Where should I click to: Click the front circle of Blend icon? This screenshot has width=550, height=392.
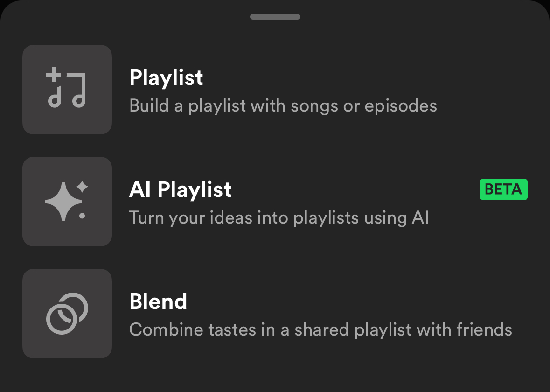pyautogui.click(x=61, y=319)
